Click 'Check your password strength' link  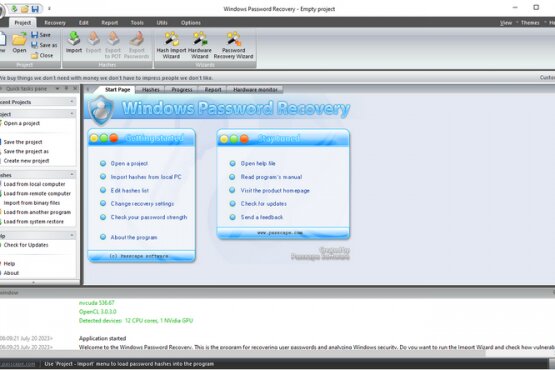pos(149,217)
